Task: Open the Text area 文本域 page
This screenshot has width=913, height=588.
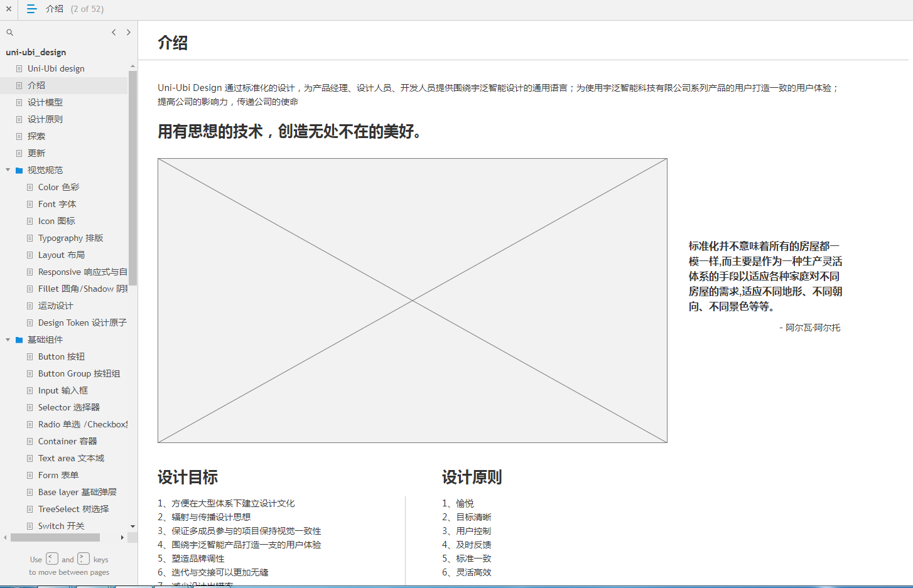Action: (x=71, y=458)
